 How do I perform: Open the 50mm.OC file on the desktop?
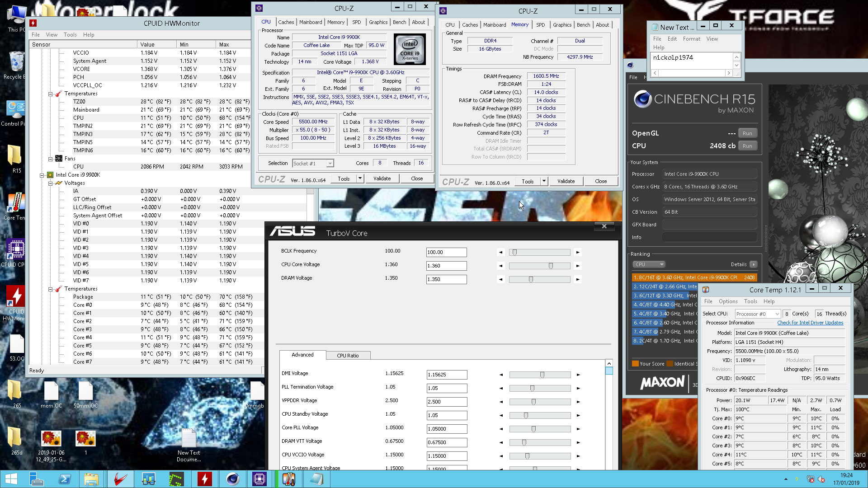point(85,394)
